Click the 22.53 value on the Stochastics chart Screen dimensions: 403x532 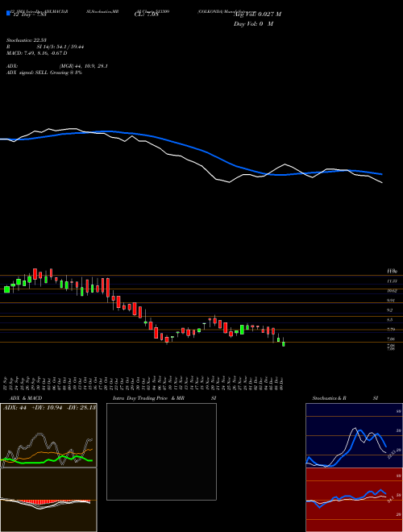pyautogui.click(x=390, y=454)
